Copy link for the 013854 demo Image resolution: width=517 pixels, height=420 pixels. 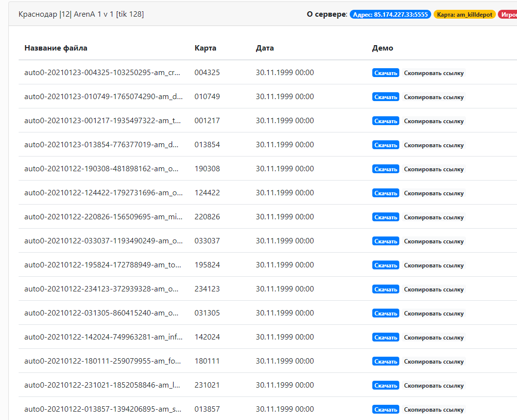click(434, 145)
